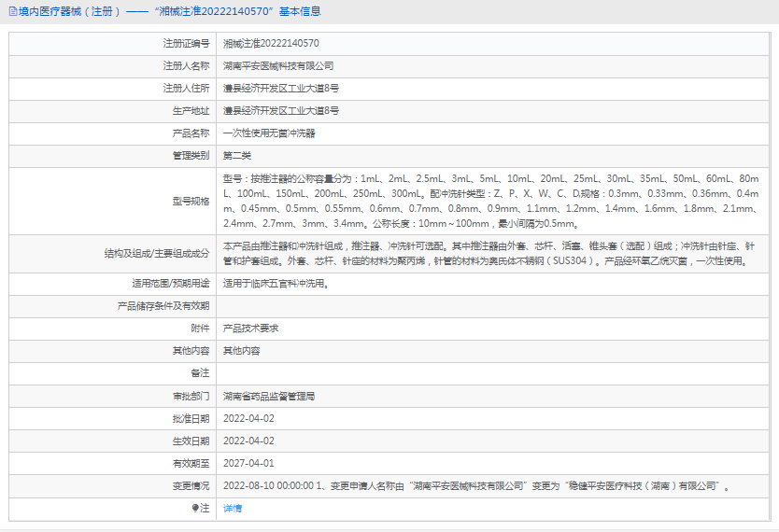Click the 变更情况 change record text
This screenshot has width=779, height=532.
[x=476, y=486]
